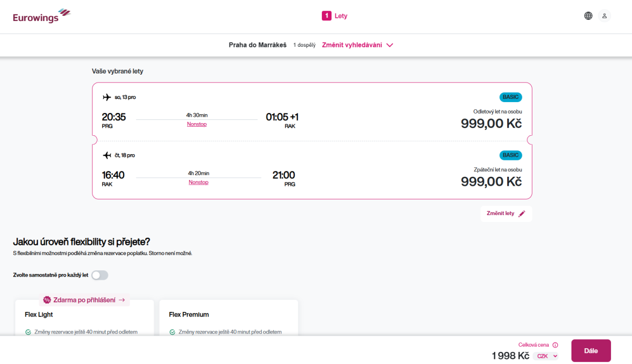
Task: Click the return flight airplane icon
Action: pyautogui.click(x=107, y=155)
